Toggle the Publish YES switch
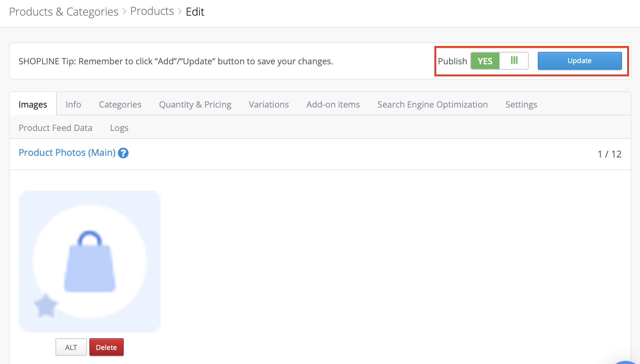This screenshot has width=640, height=364. [x=499, y=61]
